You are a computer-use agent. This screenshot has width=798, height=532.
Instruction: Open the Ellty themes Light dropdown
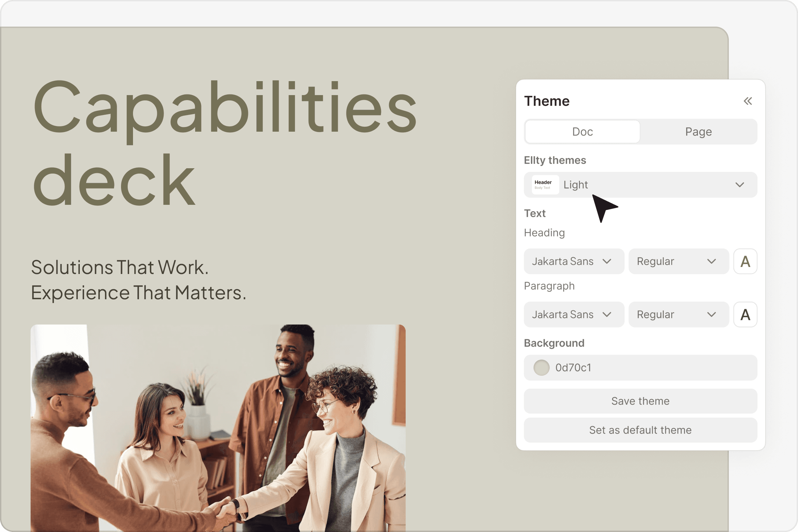pos(641,185)
